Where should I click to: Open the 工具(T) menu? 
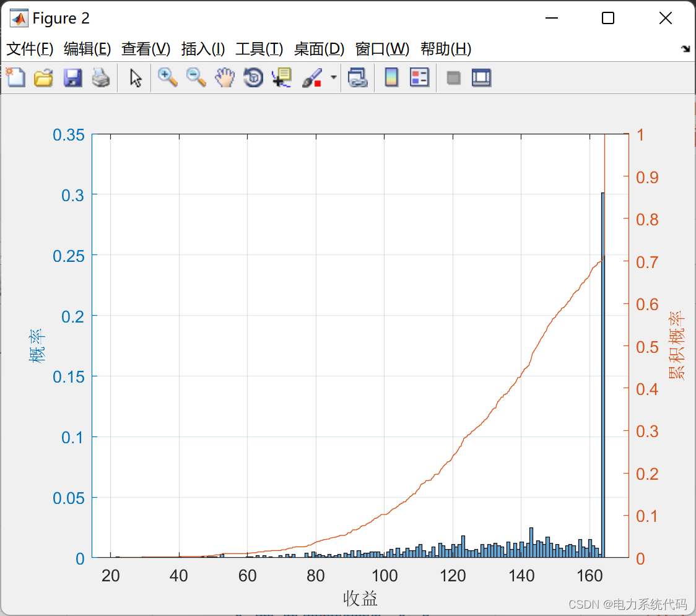pos(259,49)
